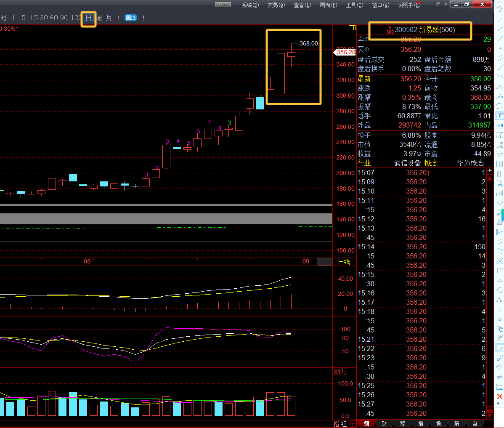Select the FIB TIME zones tool
The image size is (504, 428).
(x=500, y=183)
